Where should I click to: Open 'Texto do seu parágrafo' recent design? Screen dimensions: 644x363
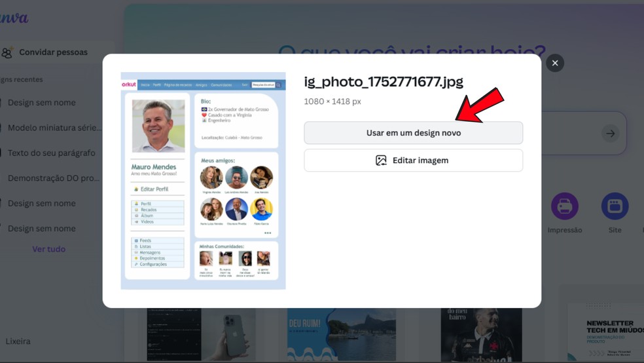pos(51,153)
